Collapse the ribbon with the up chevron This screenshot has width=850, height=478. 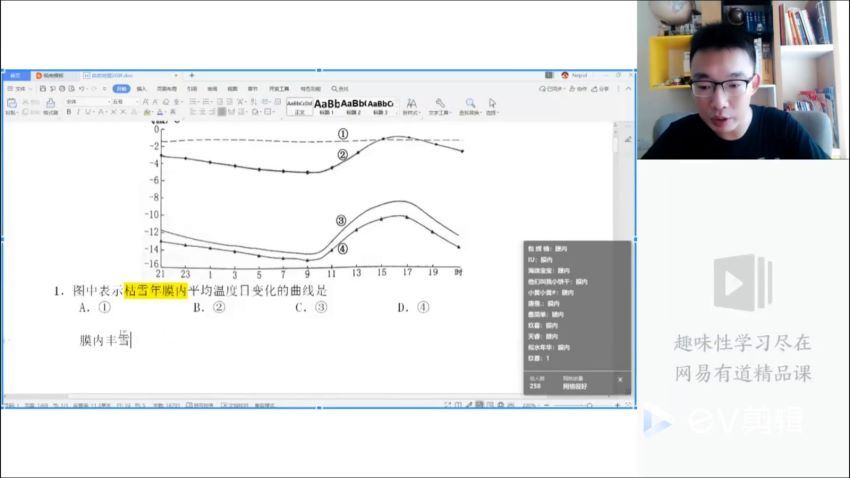pyautogui.click(x=628, y=88)
